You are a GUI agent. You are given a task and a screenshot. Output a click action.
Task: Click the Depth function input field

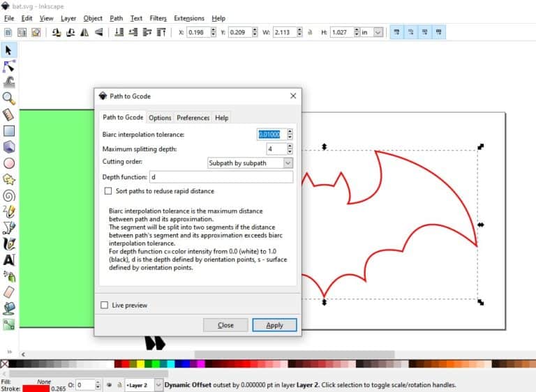(x=221, y=177)
